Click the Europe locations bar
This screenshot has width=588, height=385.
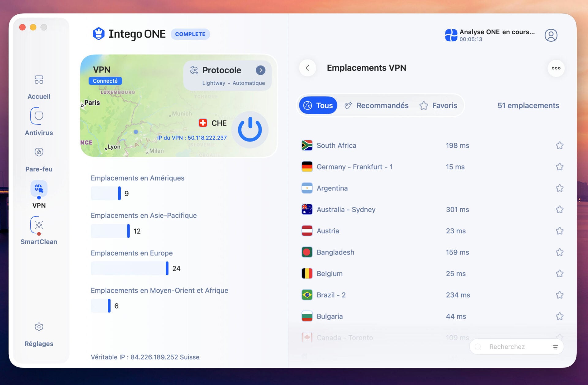tap(130, 268)
